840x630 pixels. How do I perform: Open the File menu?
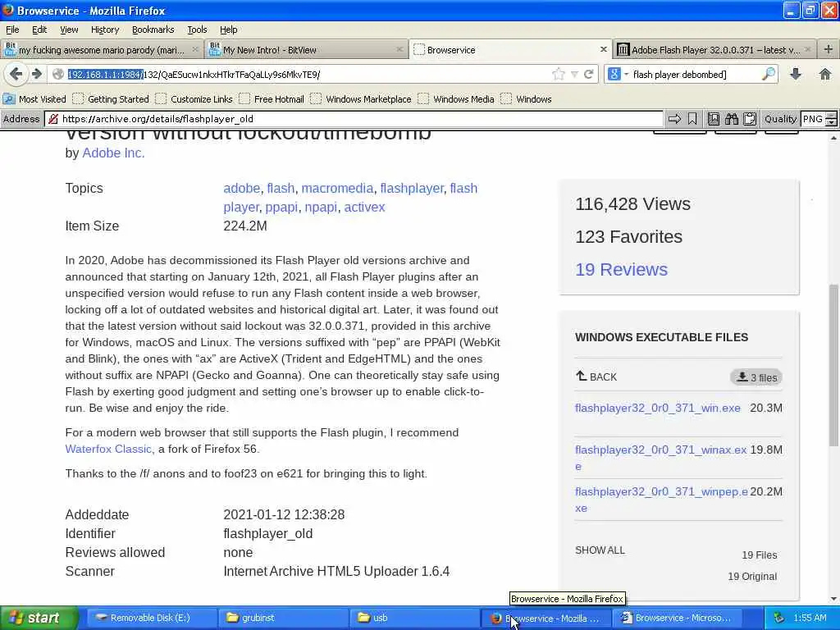click(12, 30)
